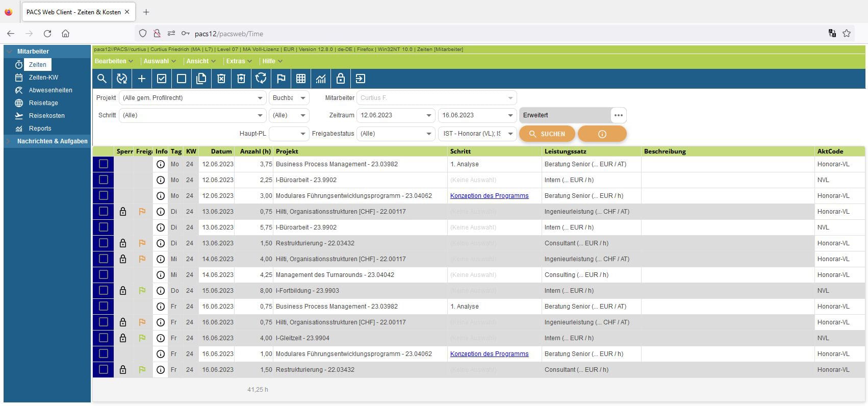
Task: Click lock icon in Hilti 14.06.2023 row
Action: (x=123, y=259)
